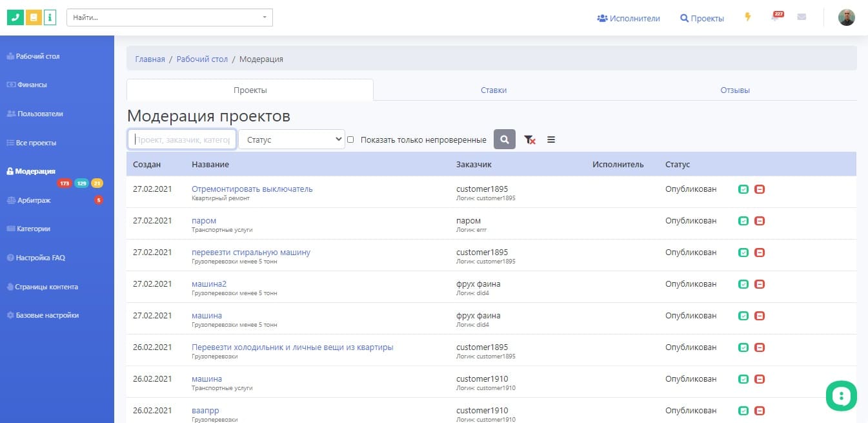Screen dimensions: 868x423
Task: Switch to the "Отзывы" tab
Action: 735,90
